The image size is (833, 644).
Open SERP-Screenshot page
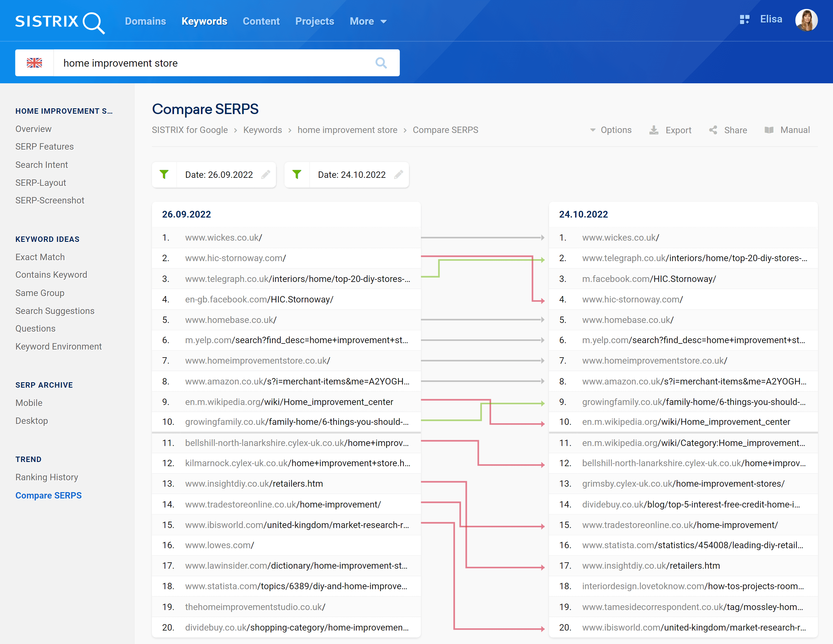(x=50, y=200)
